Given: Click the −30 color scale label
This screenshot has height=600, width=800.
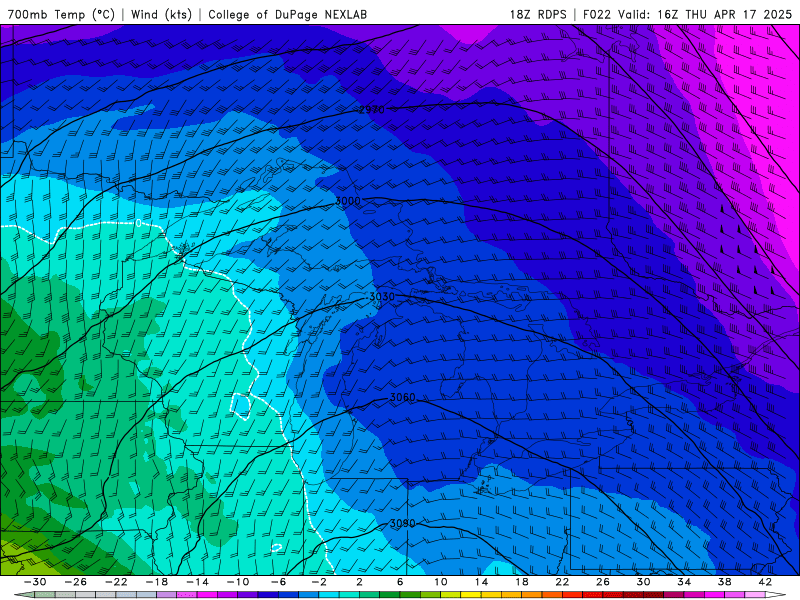Looking at the screenshot, I should [x=35, y=582].
